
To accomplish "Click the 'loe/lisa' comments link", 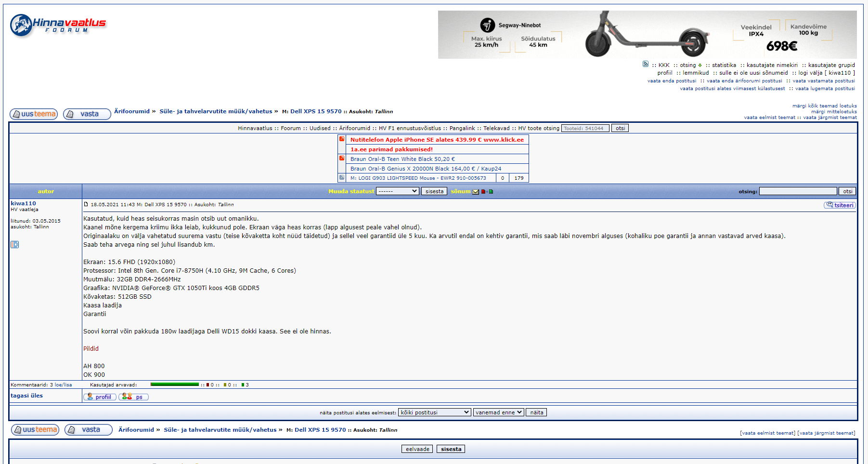I will click(63, 385).
